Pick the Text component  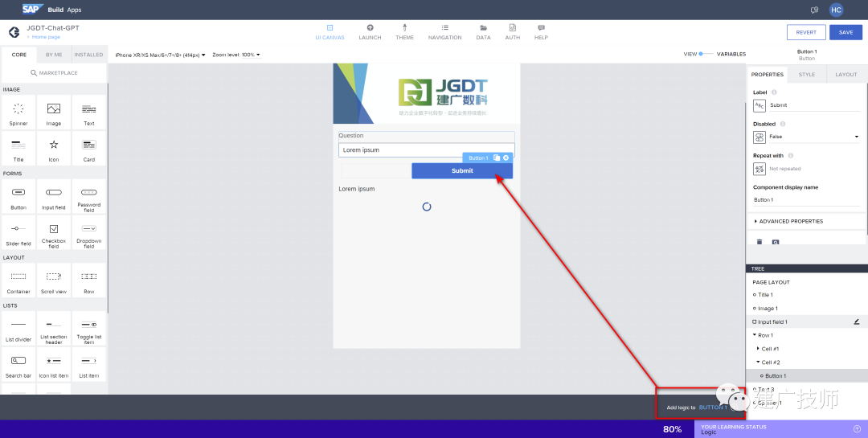click(89, 113)
